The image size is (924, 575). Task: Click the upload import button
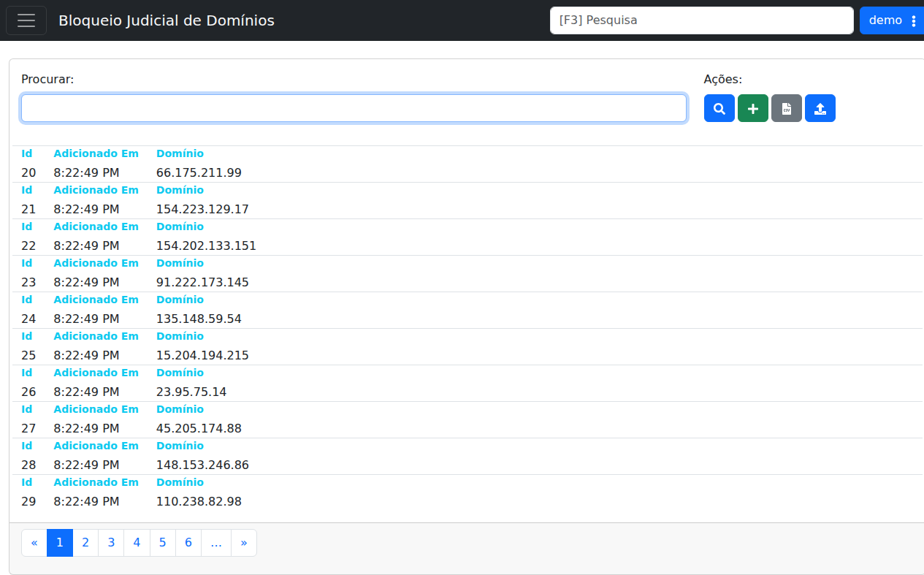pos(820,108)
